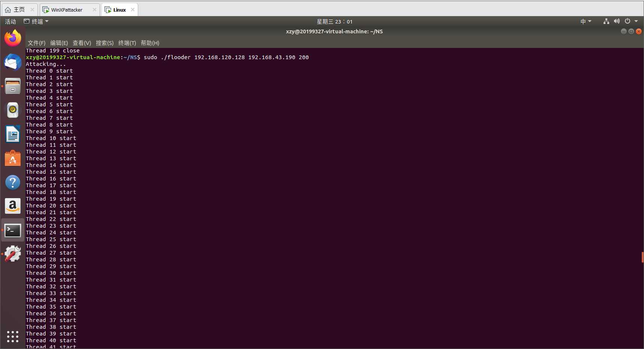Close the terminal window
The height and width of the screenshot is (349, 644).
639,31
